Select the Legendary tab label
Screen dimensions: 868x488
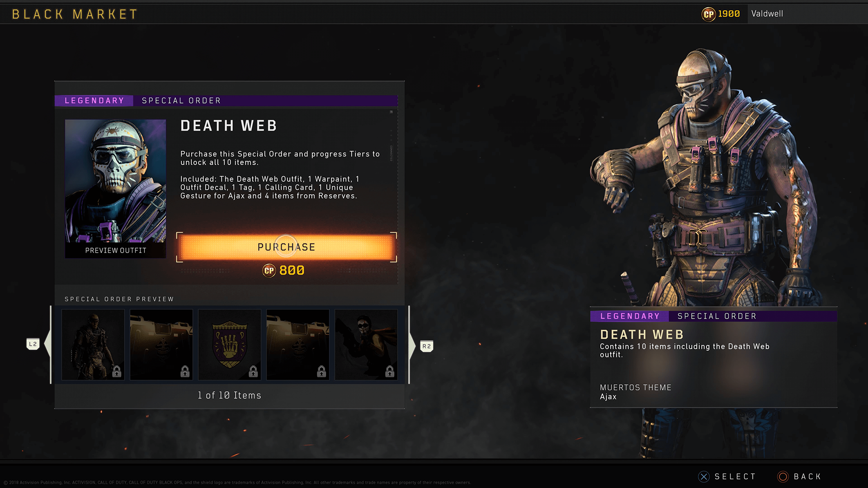[x=94, y=101]
